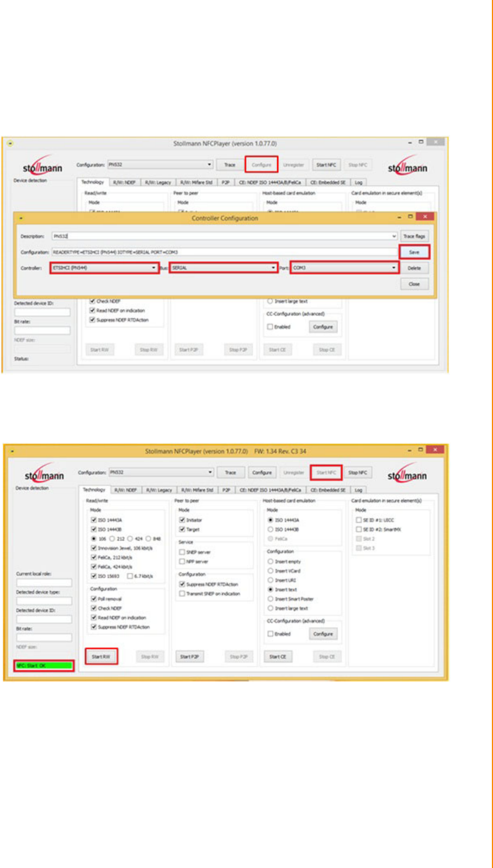Open PN532 Configuration dropdown behind Controller Configuration dialog
Image resolution: width=493 pixels, height=868 pixels.
click(160, 165)
